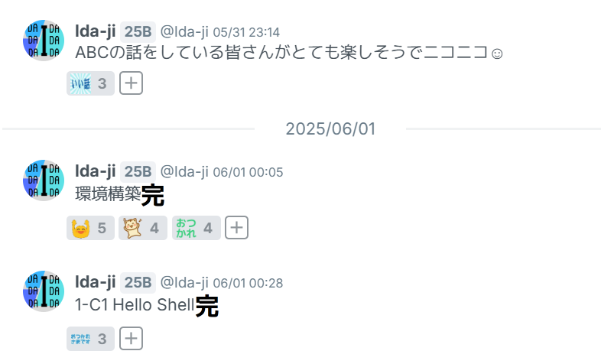Add a stamp to the ABC message

click(131, 83)
